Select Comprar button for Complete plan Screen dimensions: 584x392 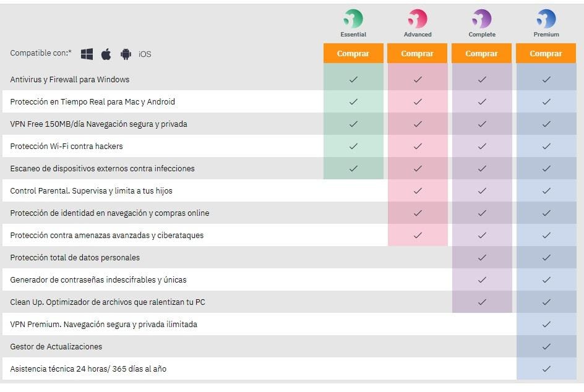(x=482, y=54)
